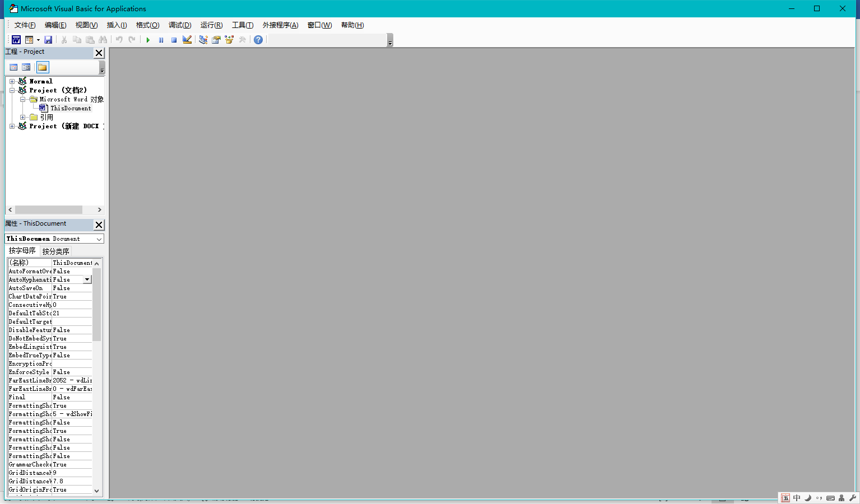Open ThisDocument object combo box
This screenshot has height=504, width=860.
click(54, 239)
